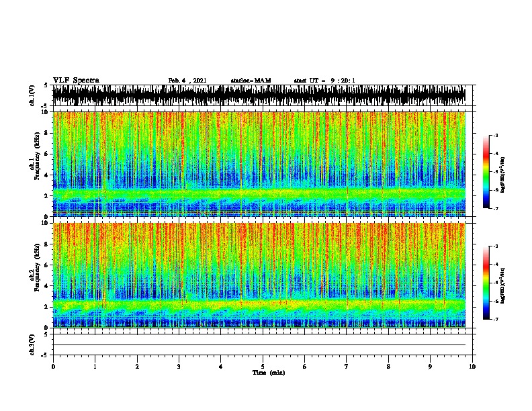Viewport: 532px width, 411px height.
Task: Click time axis tick label "1"
Action: pyautogui.click(x=95, y=367)
